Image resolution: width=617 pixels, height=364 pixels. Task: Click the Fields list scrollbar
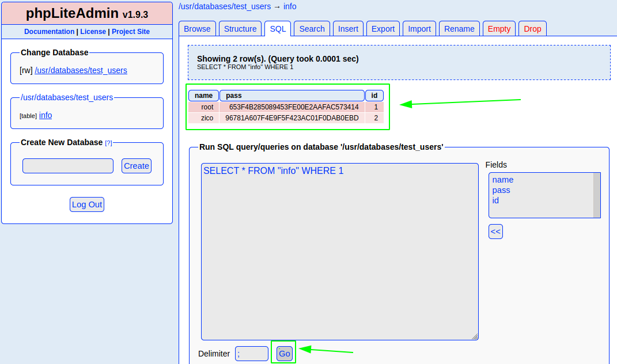[x=597, y=195]
